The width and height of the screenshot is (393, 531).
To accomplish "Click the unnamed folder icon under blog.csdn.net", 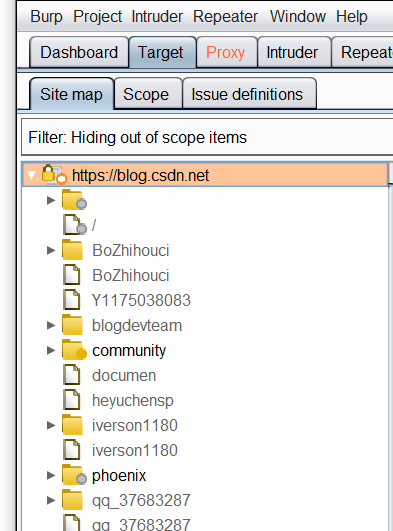I will click(74, 200).
